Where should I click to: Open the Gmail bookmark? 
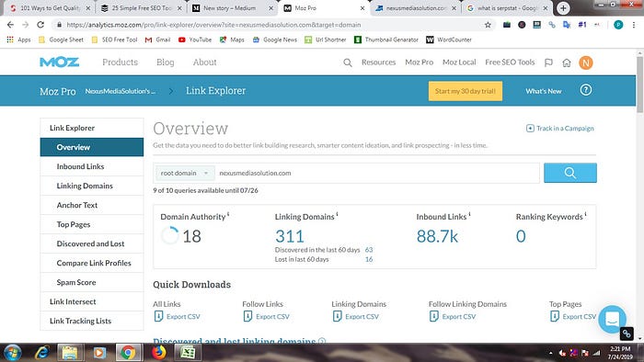coord(157,40)
